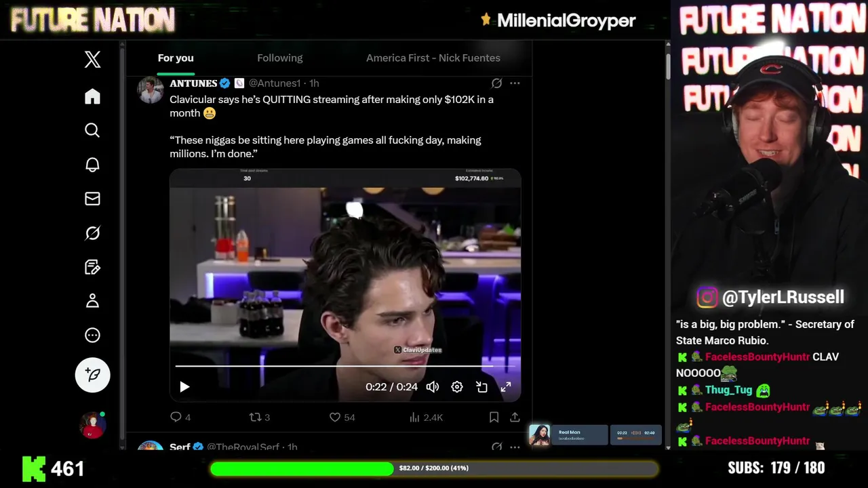This screenshot has width=868, height=488.
Task: Click the donation goal progress bar
Action: [x=433, y=468]
